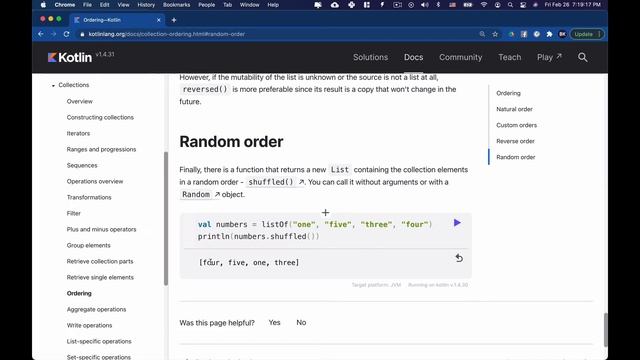This screenshot has width=640, height=360.
Task: Open the Chrome Bookmarks menu
Action: coord(176,5)
